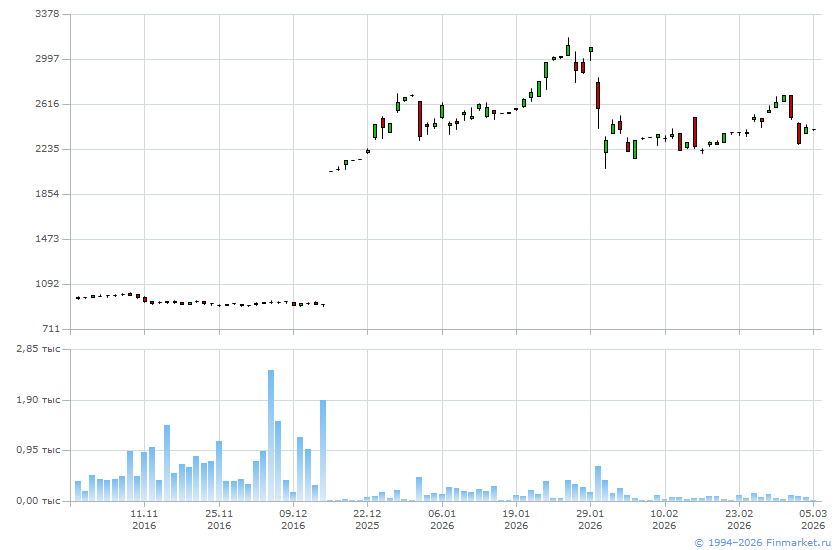Select the 09.12 2016 date label
The width and height of the screenshot is (840, 550).
[x=293, y=519]
